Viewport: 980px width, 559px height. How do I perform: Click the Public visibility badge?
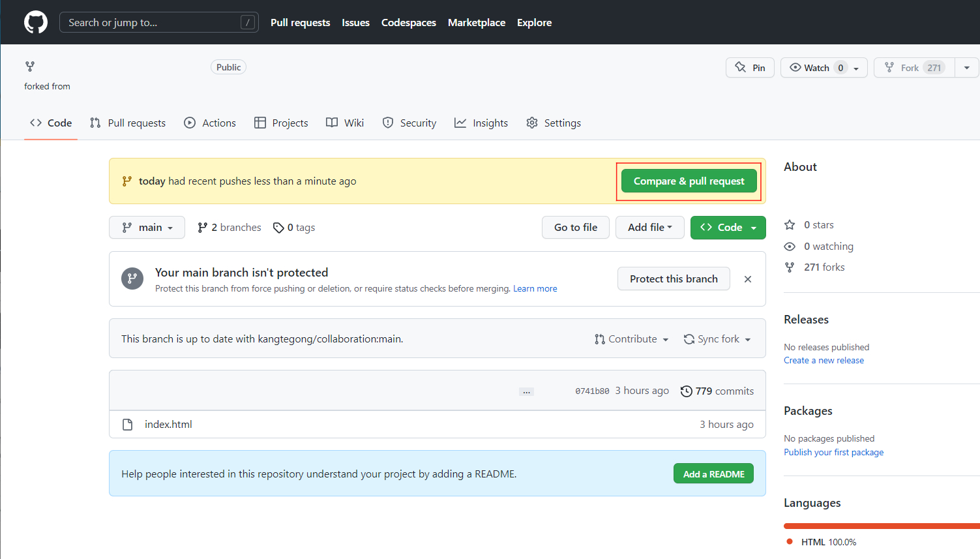pos(228,67)
